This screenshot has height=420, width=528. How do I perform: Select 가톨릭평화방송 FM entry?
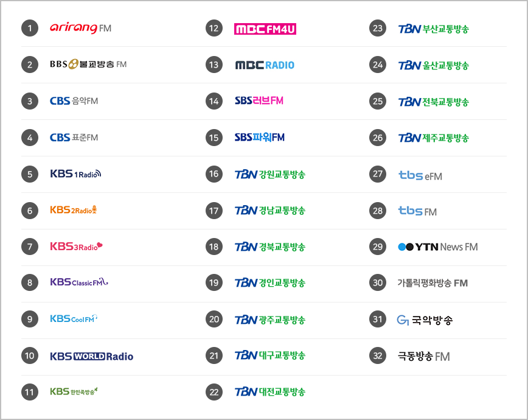432,283
